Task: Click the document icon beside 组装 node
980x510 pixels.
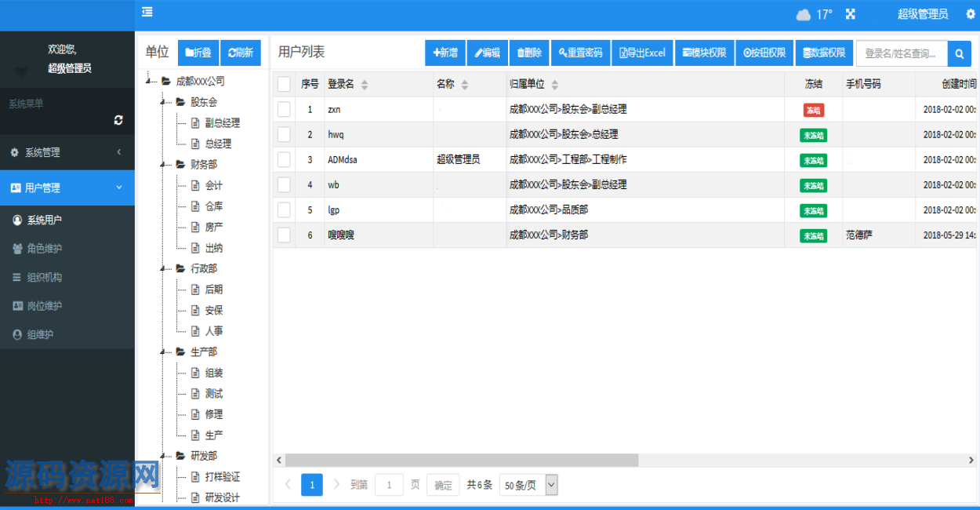Action: coord(195,373)
